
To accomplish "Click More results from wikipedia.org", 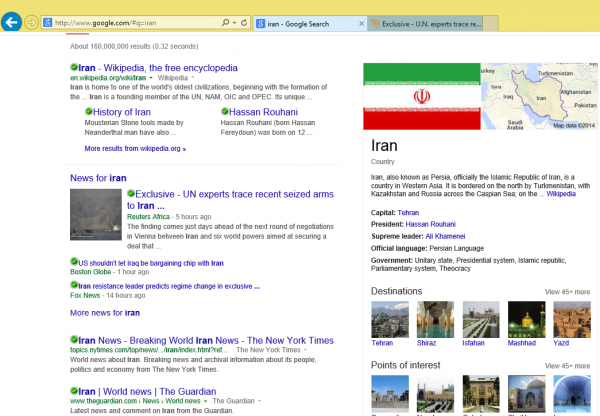I will [x=135, y=148].
